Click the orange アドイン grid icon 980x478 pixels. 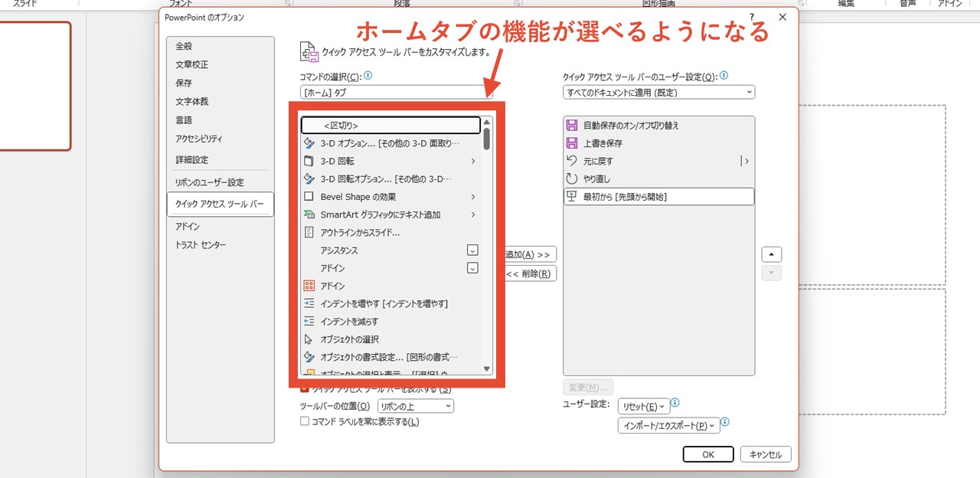[x=309, y=286]
